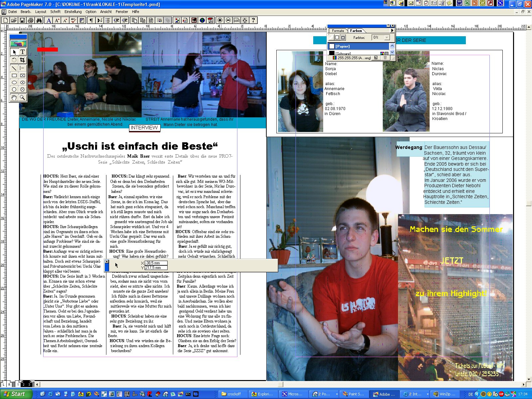Click the paragraph pilcrow toolbar icon

click(x=91, y=20)
